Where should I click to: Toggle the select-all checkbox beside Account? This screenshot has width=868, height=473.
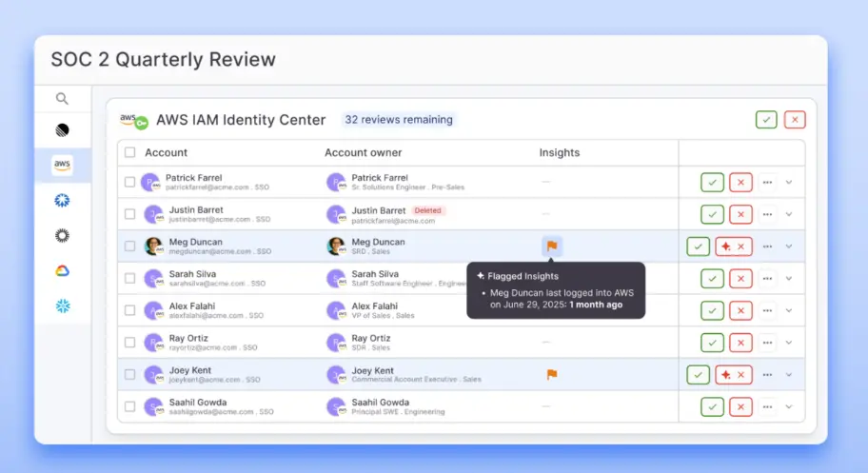pyautogui.click(x=129, y=152)
